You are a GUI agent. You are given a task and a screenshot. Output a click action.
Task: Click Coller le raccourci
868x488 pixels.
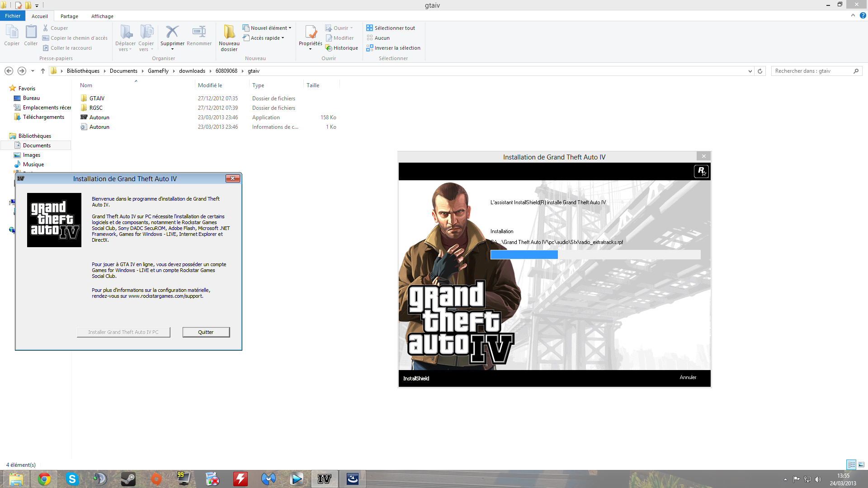point(67,48)
